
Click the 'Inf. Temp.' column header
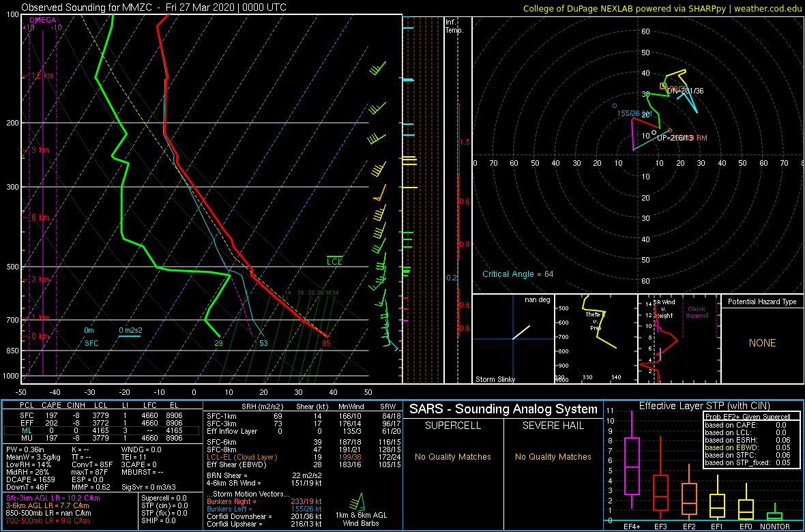pyautogui.click(x=455, y=26)
